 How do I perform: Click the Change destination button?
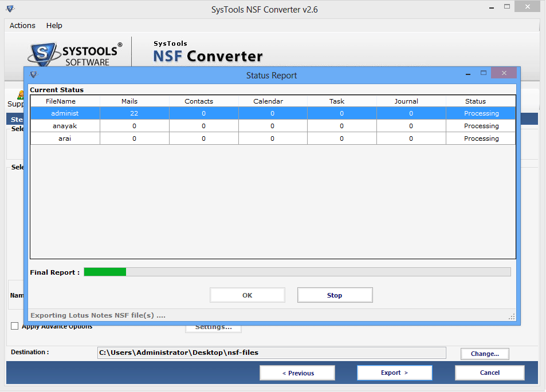pyautogui.click(x=485, y=354)
